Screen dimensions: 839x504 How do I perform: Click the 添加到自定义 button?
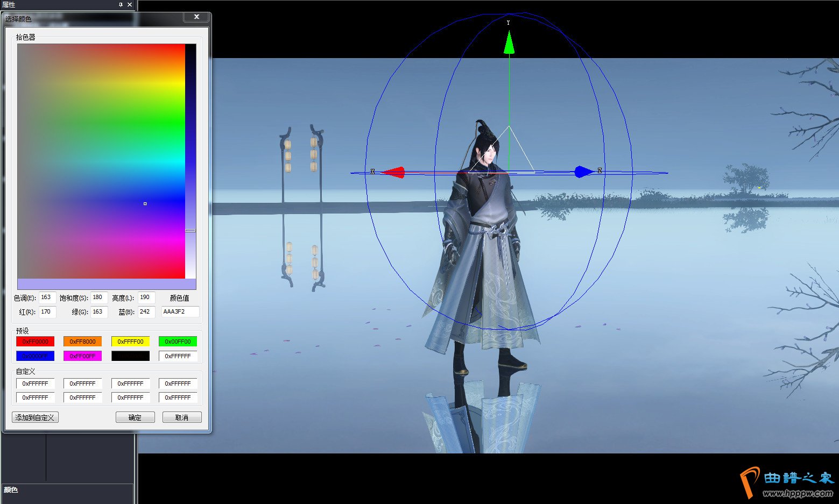coord(35,417)
